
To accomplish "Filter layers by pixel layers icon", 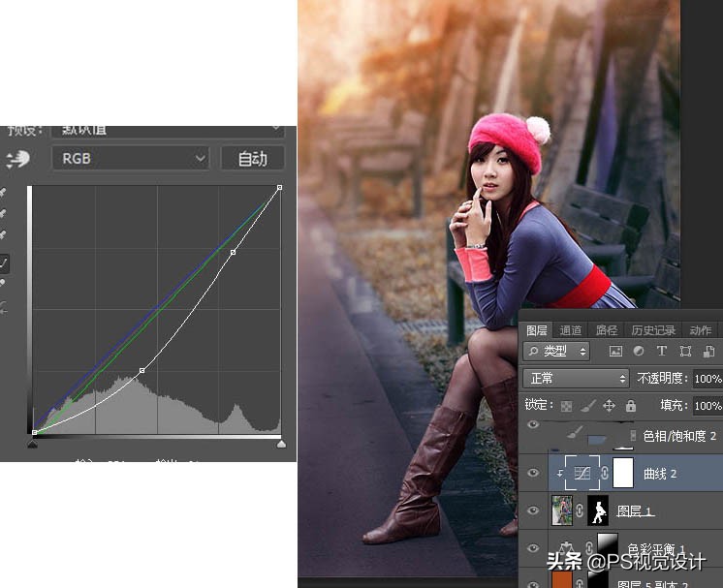I will pos(615,351).
